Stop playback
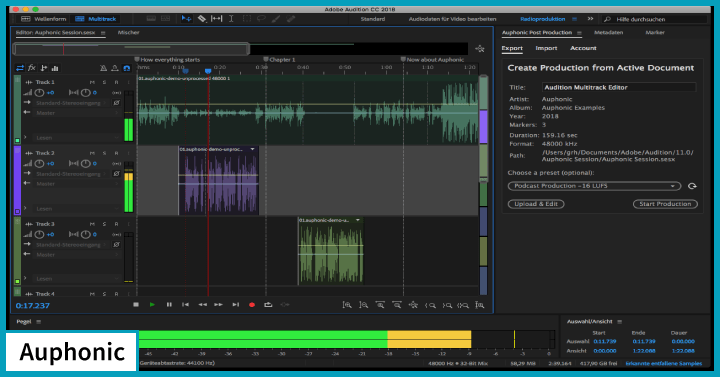The height and width of the screenshot is (377, 720). (x=136, y=304)
